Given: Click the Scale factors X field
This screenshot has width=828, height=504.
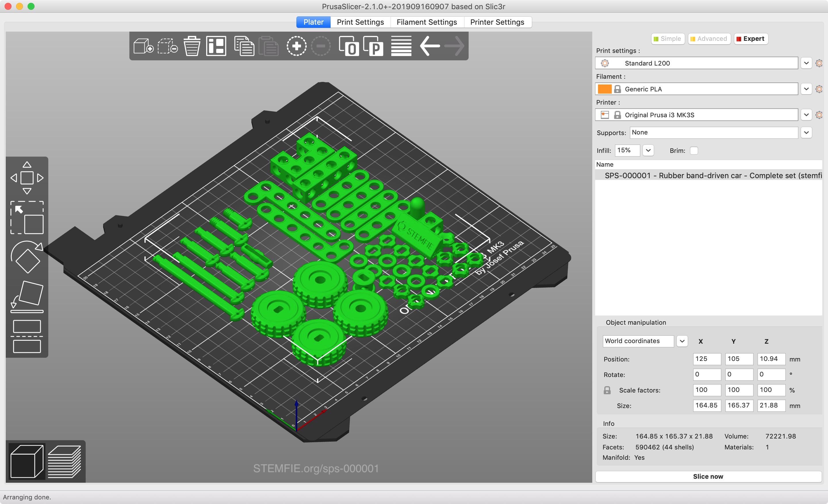Looking at the screenshot, I should [707, 390].
